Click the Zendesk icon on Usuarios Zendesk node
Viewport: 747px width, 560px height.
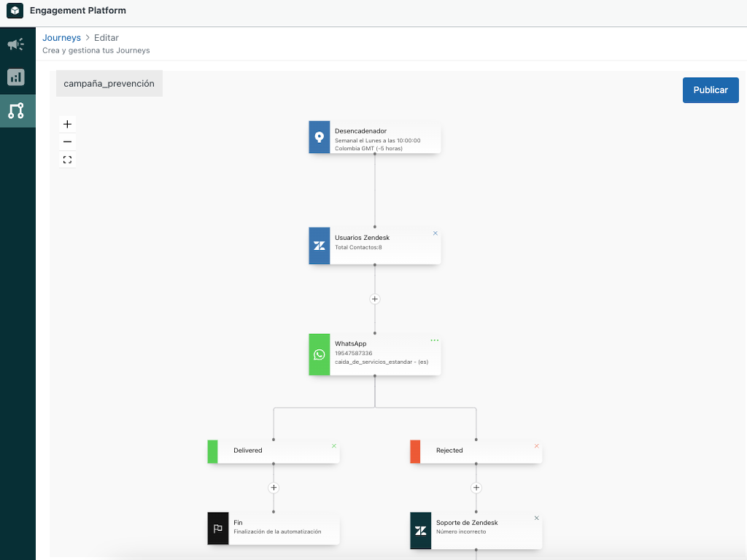tap(319, 246)
